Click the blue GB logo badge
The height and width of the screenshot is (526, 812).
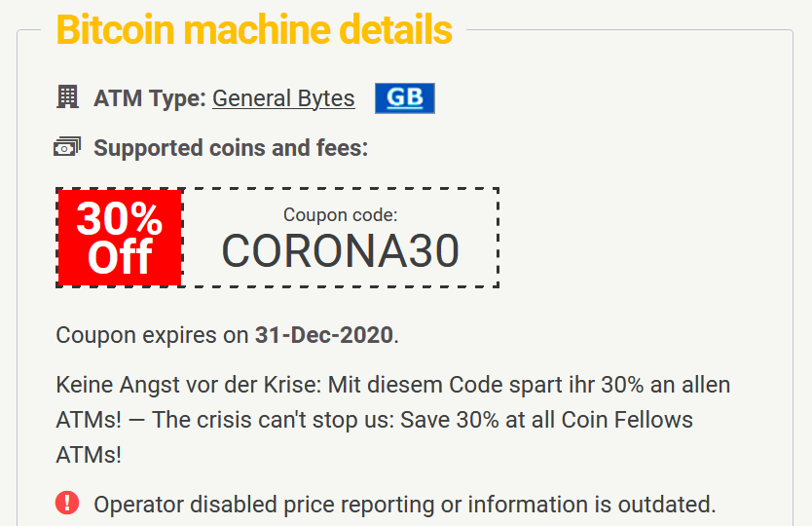[x=405, y=98]
